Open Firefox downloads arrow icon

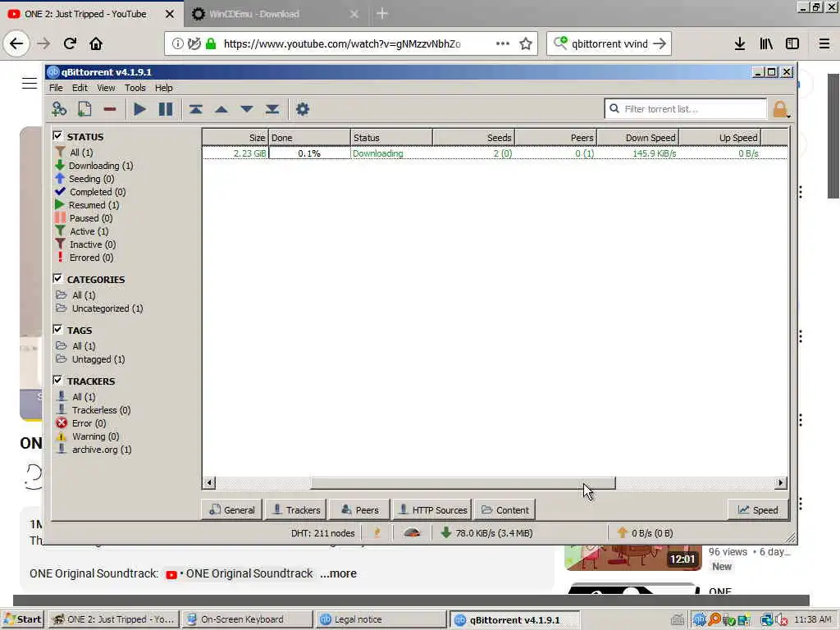point(740,43)
